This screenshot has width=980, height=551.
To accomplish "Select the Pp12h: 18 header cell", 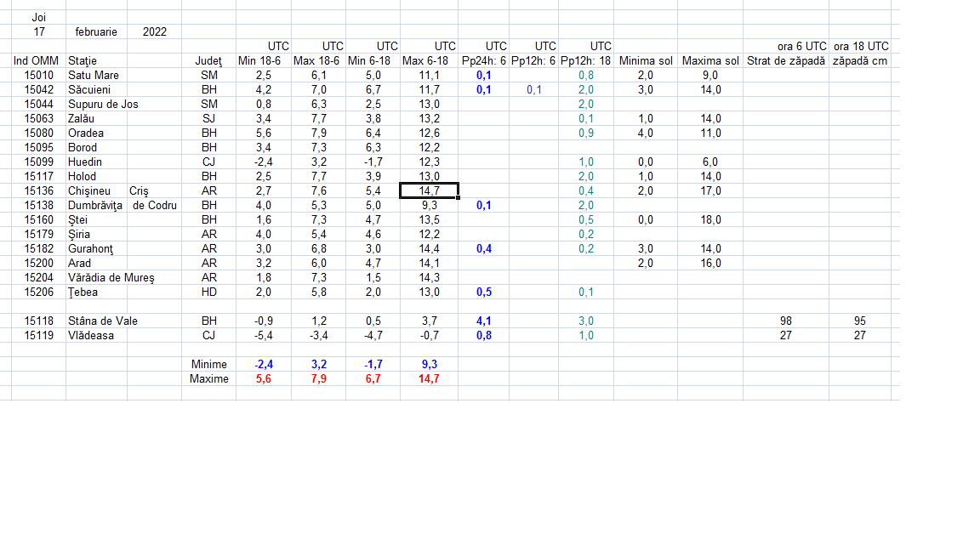I will click(585, 60).
